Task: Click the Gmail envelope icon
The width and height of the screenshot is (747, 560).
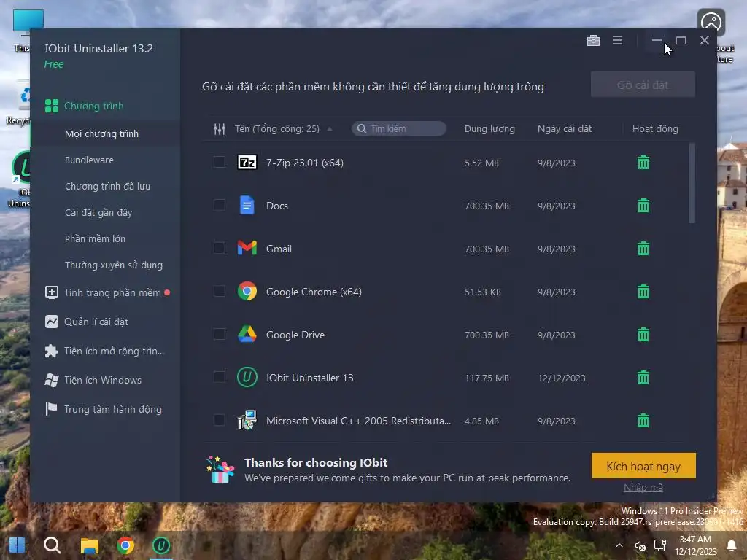Action: click(x=247, y=248)
